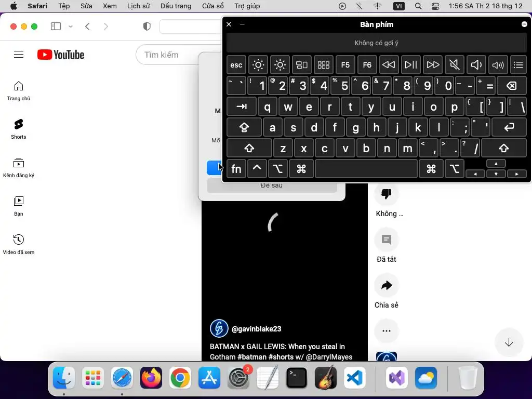Image resolution: width=532 pixels, height=399 pixels.
Task: Toggle the left shift key on virtual keyboard
Action: click(249, 148)
